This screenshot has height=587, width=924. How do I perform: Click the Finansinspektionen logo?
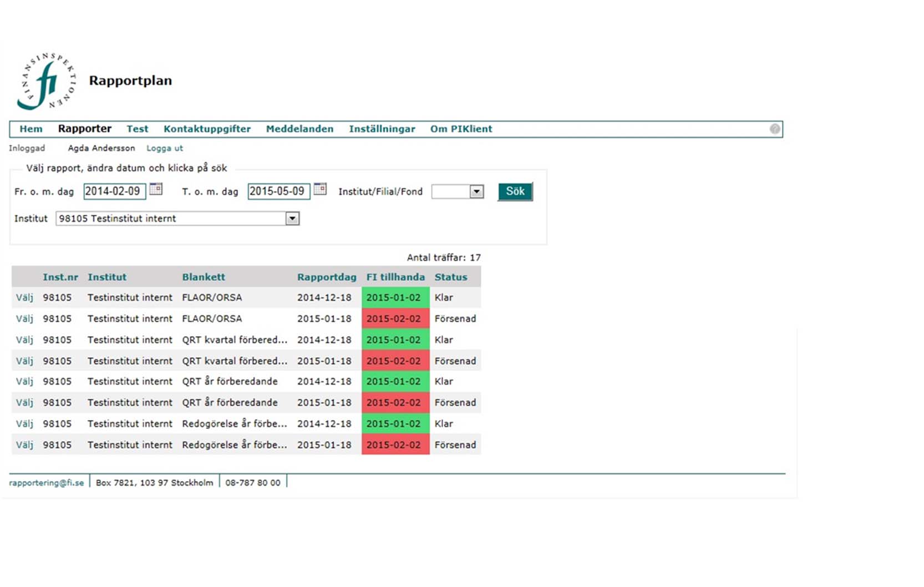(x=47, y=81)
